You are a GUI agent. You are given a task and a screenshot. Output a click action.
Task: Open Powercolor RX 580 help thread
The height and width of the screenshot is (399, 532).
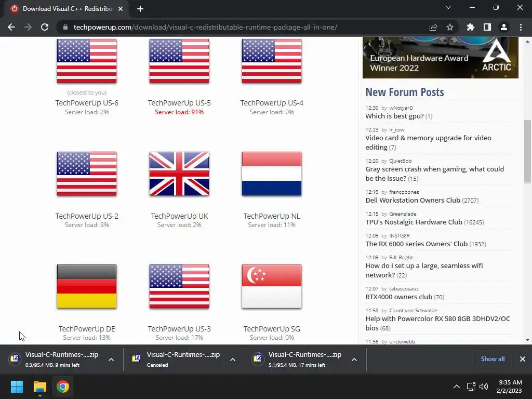pos(437,323)
